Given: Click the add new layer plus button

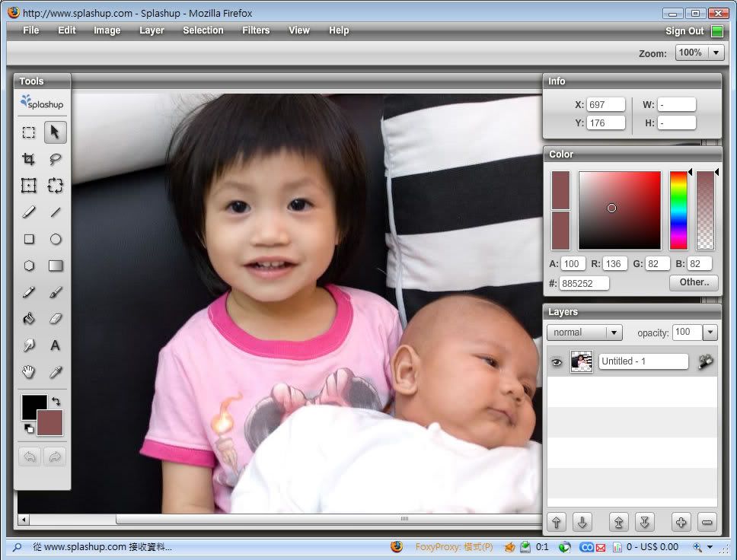Looking at the screenshot, I should point(681,522).
